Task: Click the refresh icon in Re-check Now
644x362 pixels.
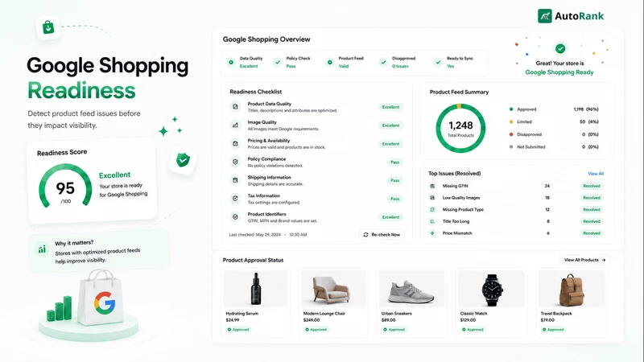Action: pos(365,235)
